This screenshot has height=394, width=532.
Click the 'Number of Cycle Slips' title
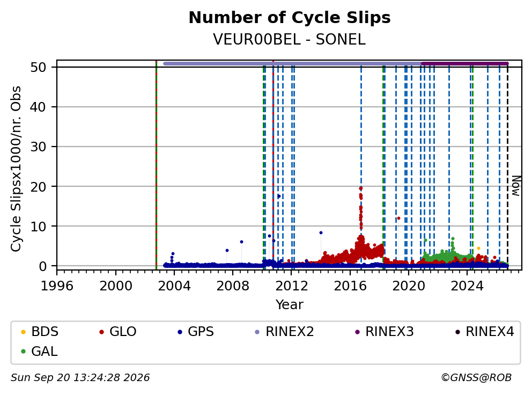click(x=290, y=17)
